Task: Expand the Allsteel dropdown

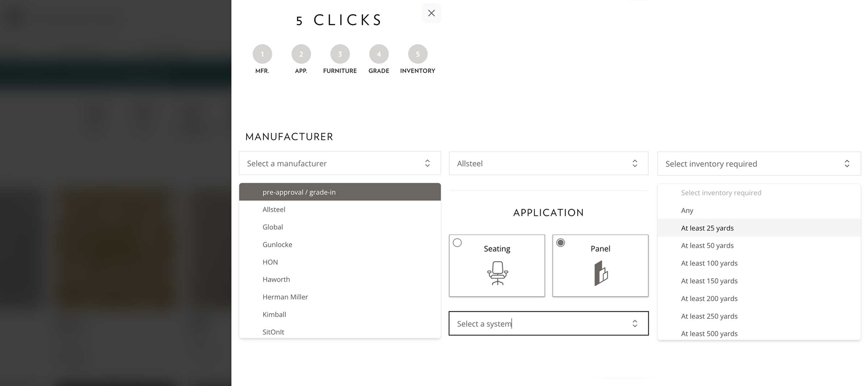Action: 548,164
